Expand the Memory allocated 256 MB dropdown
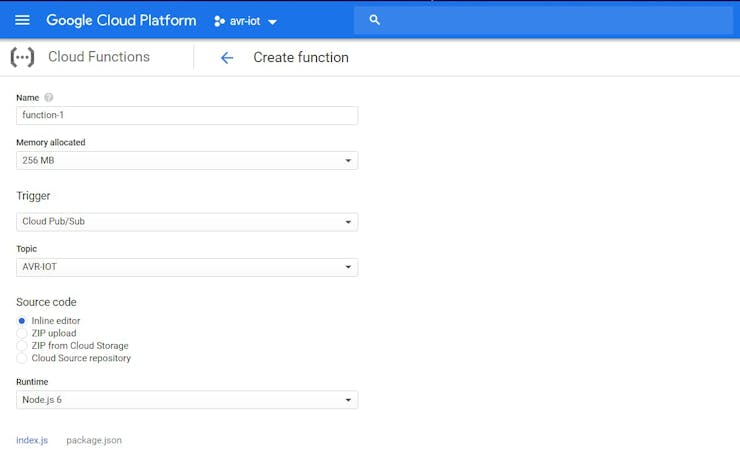 187,161
